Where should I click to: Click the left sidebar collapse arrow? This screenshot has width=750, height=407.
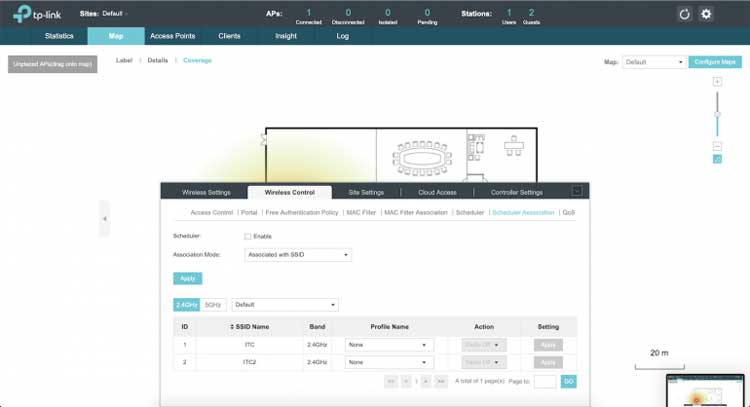104,218
